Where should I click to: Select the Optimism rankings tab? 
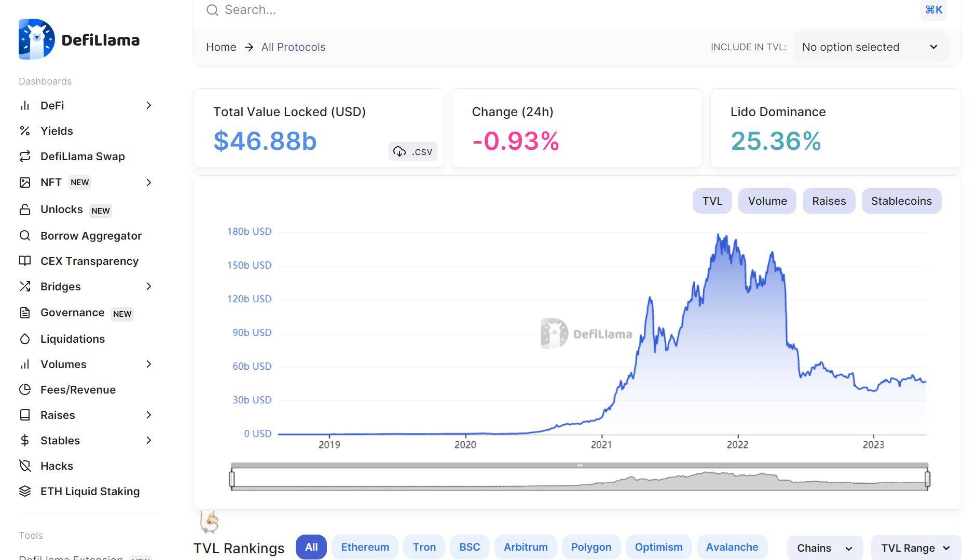658,547
